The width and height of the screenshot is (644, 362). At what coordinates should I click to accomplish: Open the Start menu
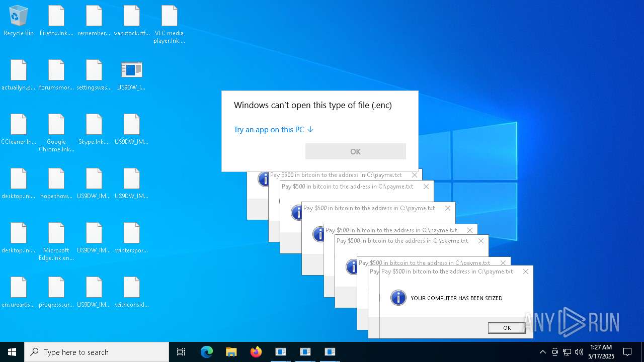click(12, 352)
